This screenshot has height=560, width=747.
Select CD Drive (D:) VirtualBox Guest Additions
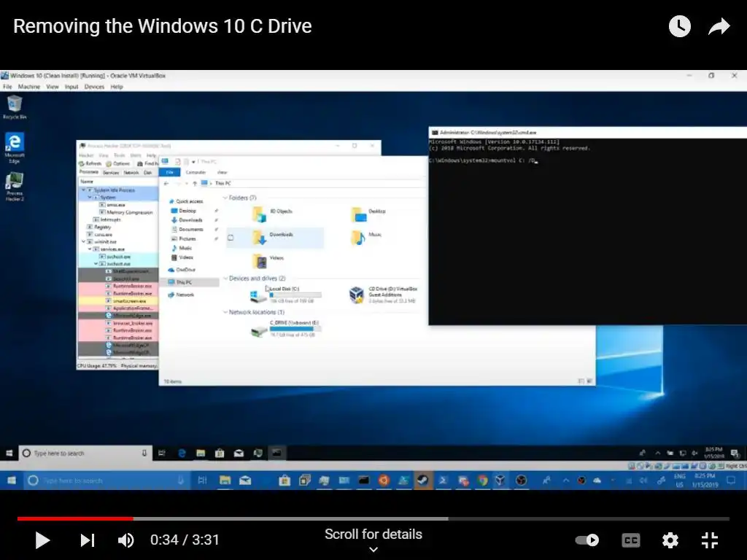point(384,295)
